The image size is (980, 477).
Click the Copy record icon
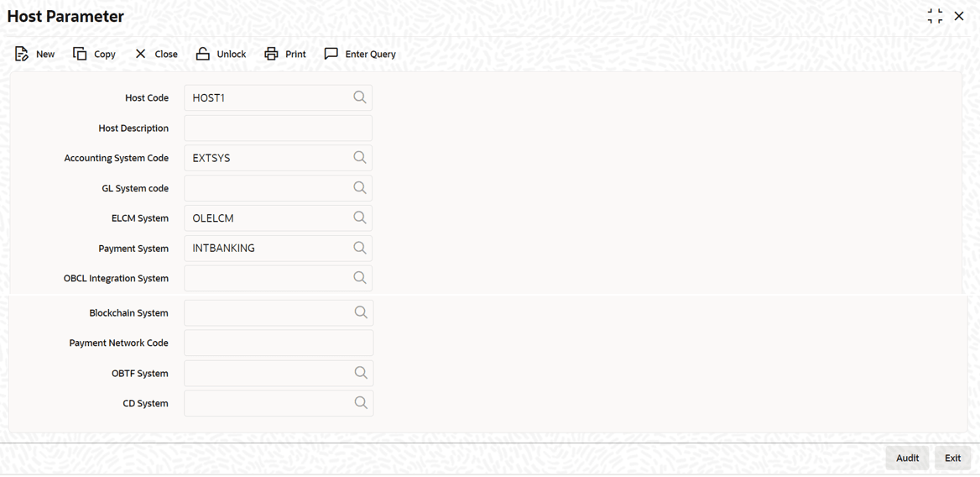coord(81,54)
